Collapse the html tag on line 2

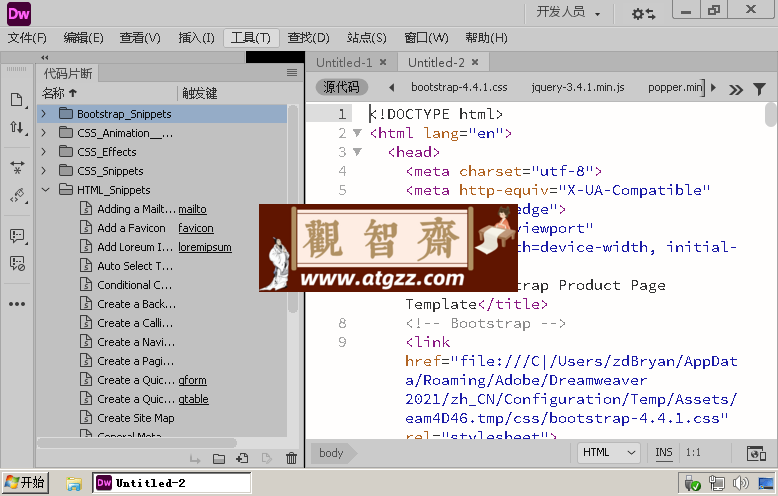pos(357,133)
